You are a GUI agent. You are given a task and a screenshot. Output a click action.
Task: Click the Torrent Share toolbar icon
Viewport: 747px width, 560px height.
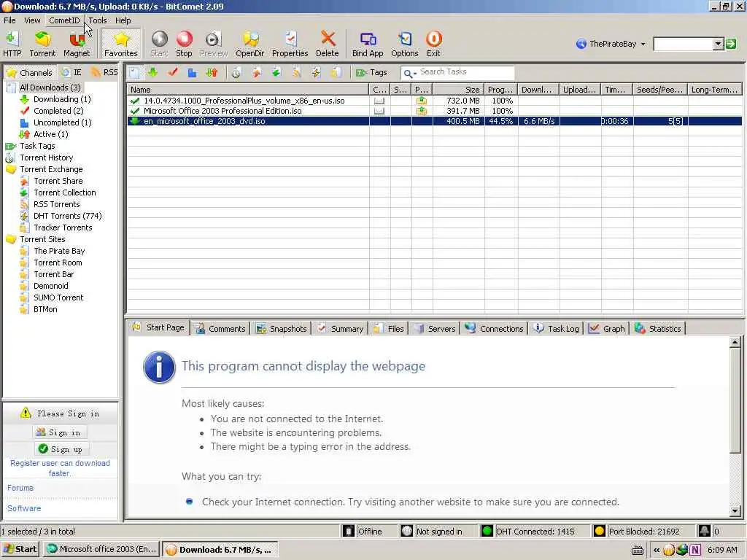coord(257,72)
